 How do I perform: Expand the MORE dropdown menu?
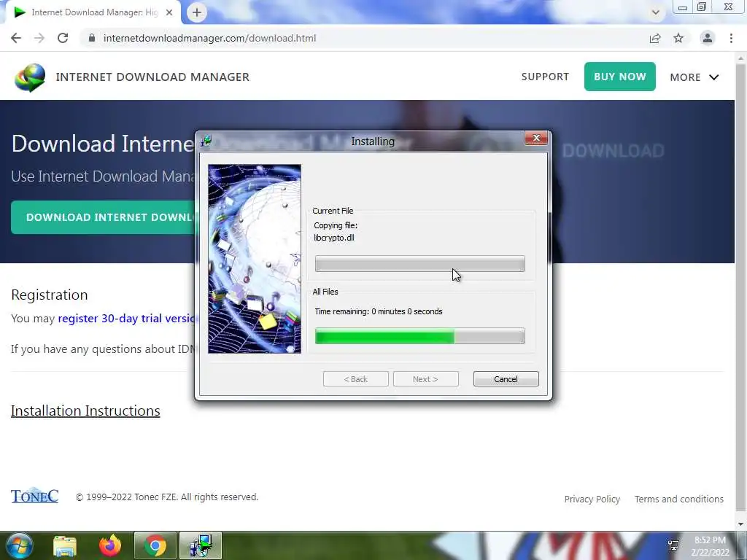pyautogui.click(x=694, y=77)
